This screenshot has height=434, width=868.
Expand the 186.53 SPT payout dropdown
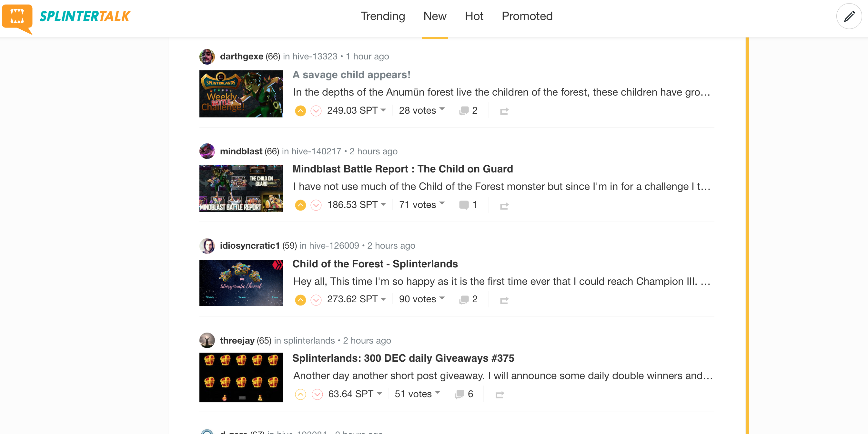(x=357, y=205)
